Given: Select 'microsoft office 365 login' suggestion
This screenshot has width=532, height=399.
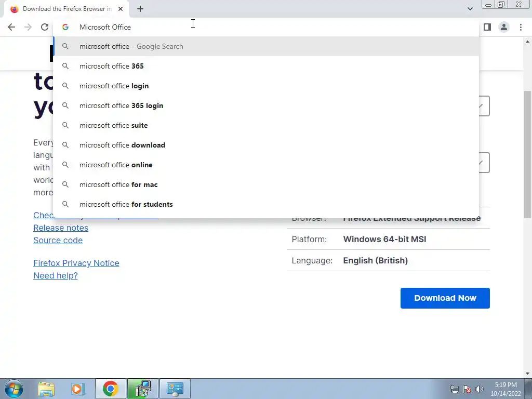Looking at the screenshot, I should (x=267, y=105).
